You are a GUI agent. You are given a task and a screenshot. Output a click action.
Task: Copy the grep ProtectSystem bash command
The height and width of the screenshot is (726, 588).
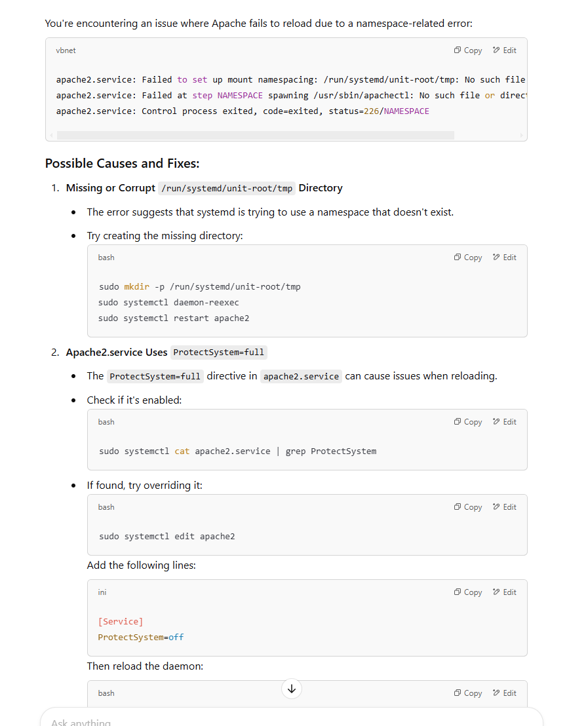[468, 422]
